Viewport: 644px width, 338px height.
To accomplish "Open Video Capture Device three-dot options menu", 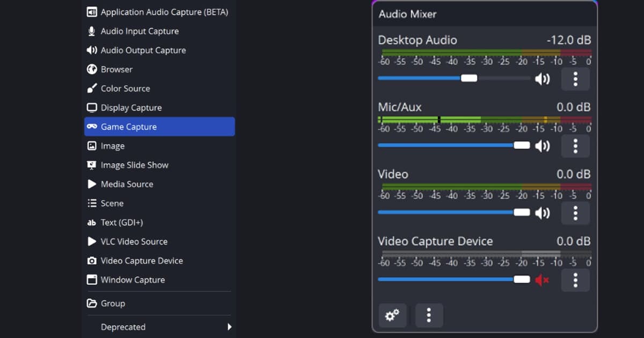I will point(575,280).
